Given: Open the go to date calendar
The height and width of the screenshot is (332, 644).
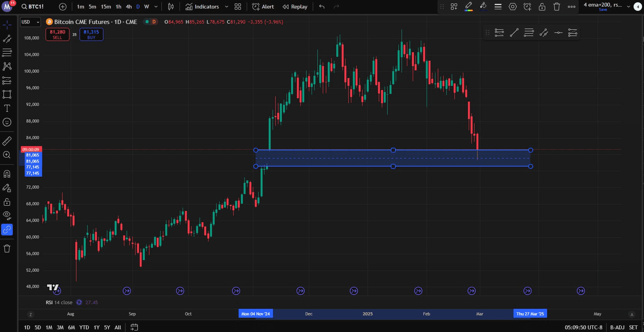Looking at the screenshot, I should [134, 327].
